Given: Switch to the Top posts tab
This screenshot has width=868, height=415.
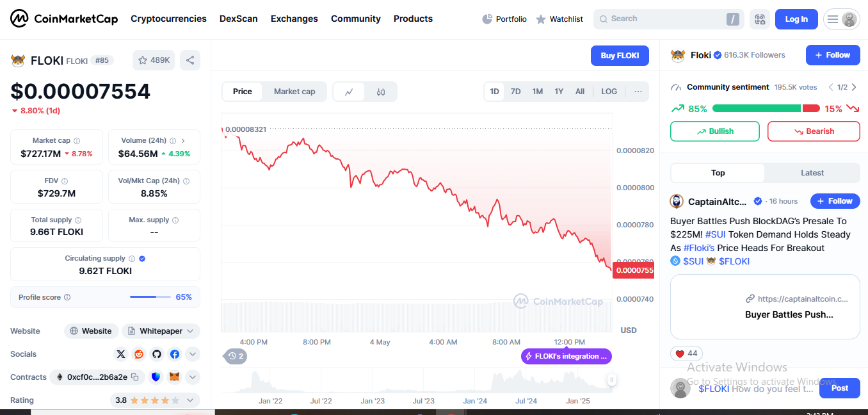Looking at the screenshot, I should coord(718,173).
